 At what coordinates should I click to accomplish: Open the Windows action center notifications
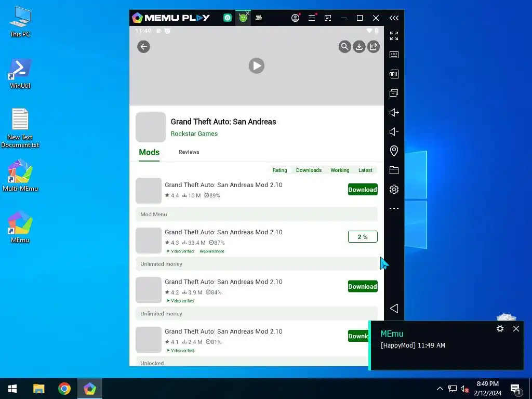click(516, 389)
